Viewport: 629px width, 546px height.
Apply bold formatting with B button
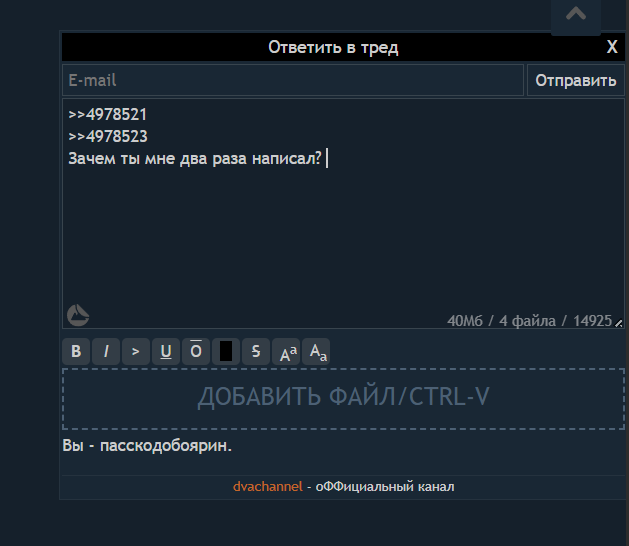[76, 351]
